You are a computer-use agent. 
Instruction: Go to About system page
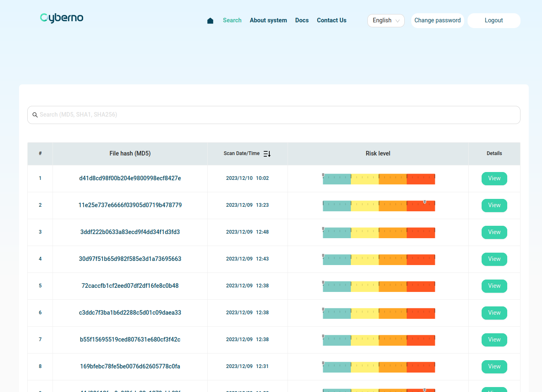pos(268,20)
